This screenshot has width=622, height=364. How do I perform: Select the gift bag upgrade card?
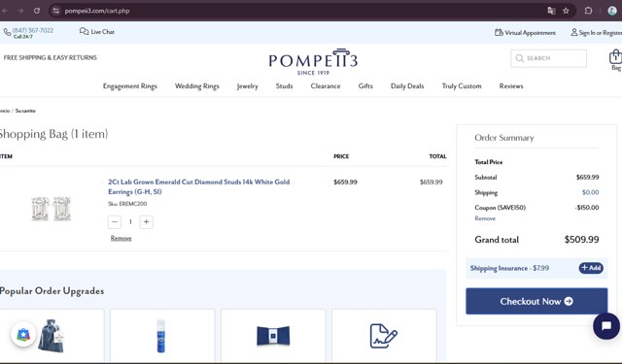click(52, 336)
